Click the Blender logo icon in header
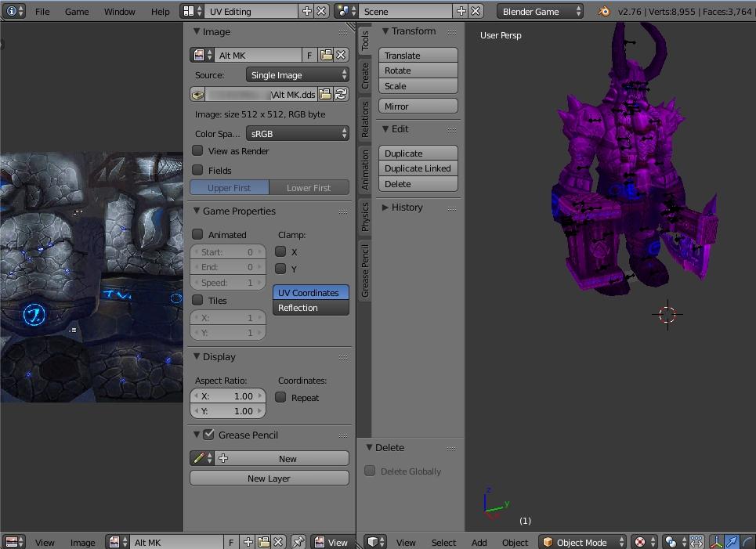This screenshot has height=549, width=756. coord(603,12)
